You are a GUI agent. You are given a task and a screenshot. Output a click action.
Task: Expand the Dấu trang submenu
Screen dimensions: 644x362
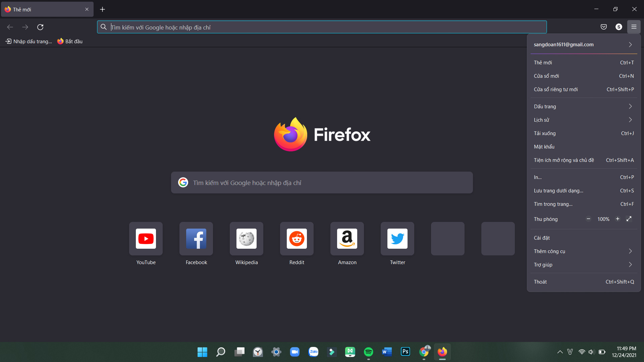584,107
